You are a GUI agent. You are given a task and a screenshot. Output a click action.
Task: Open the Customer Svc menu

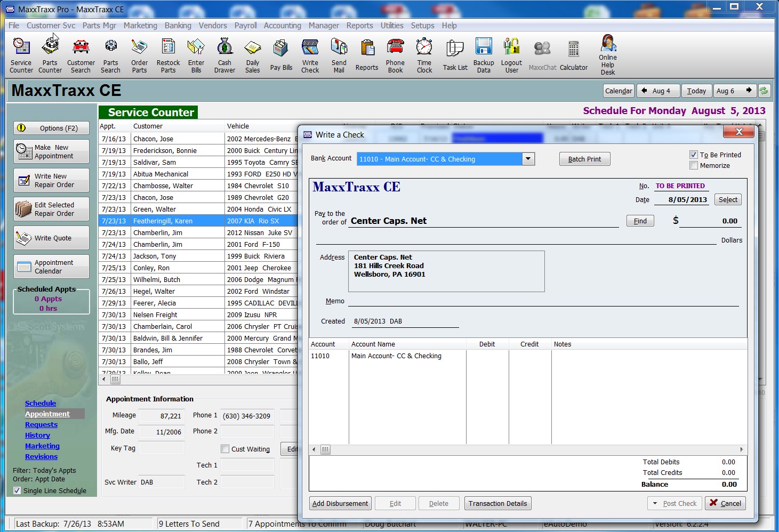51,25
